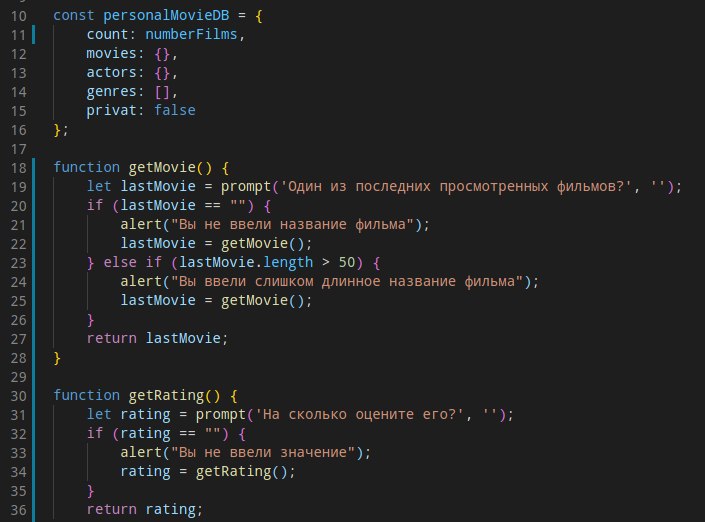Click line number 18 in gutter
This screenshot has height=522, width=705.
point(18,168)
